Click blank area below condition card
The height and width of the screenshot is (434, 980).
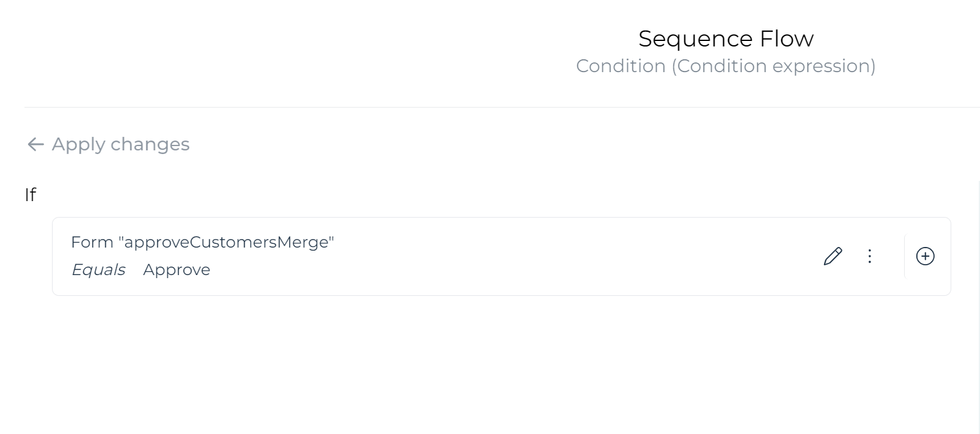click(489, 367)
